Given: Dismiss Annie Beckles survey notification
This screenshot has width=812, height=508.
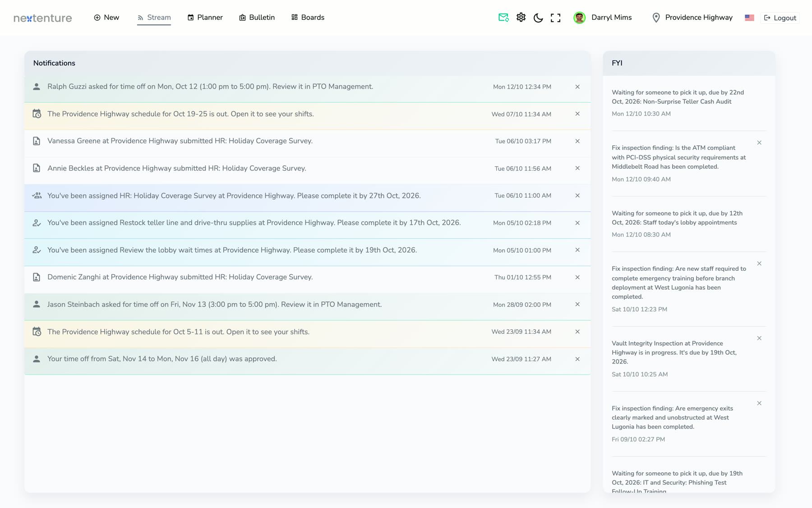Looking at the screenshot, I should point(577,168).
